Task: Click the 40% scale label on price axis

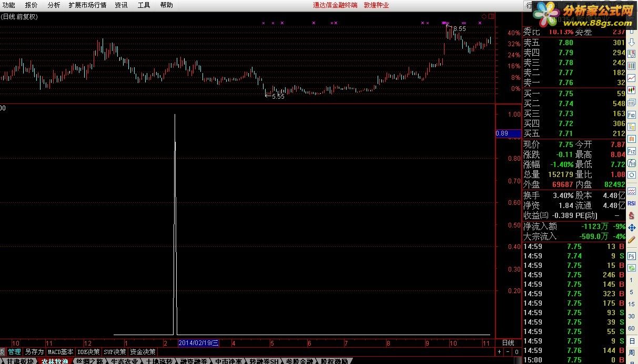Action: click(x=514, y=33)
